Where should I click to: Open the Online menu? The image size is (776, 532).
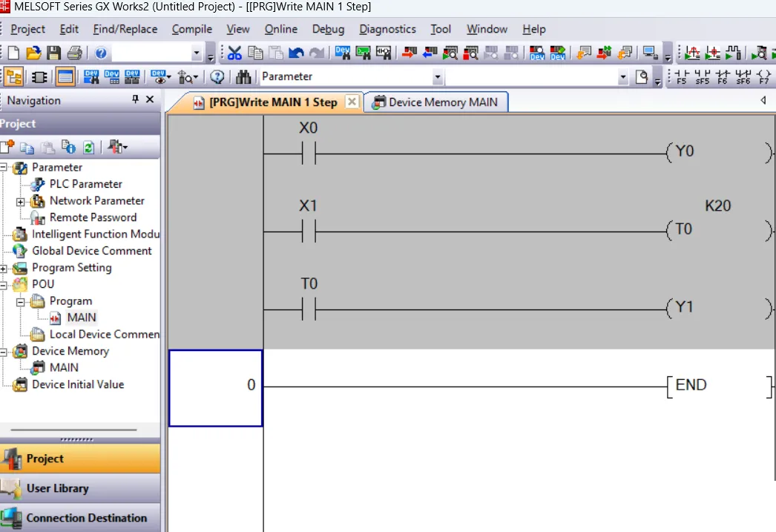(x=280, y=29)
